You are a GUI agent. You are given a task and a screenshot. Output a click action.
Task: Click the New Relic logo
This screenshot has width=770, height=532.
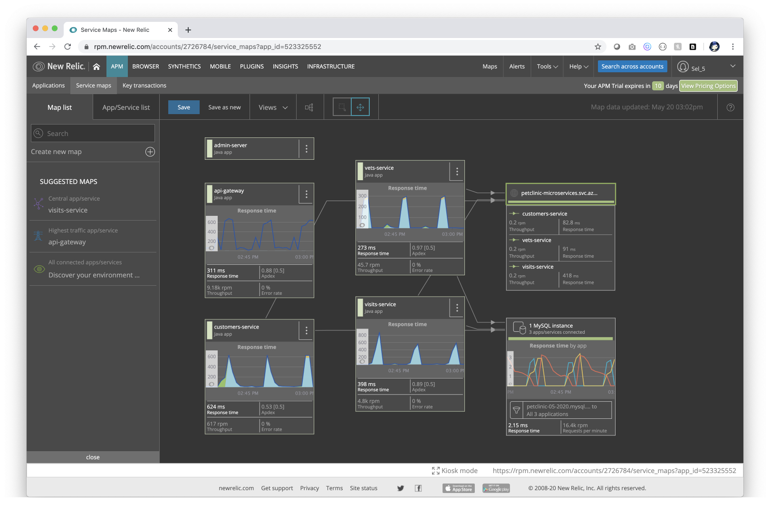(x=59, y=67)
